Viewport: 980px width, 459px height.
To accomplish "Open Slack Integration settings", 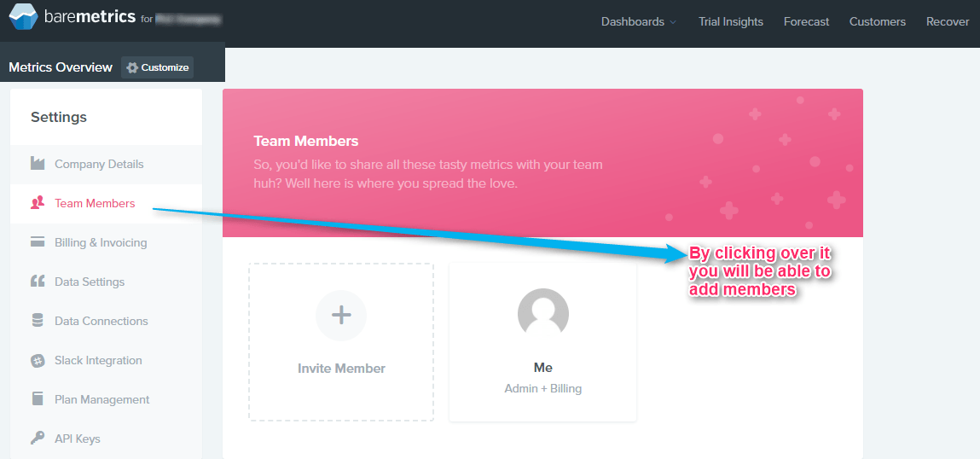I will 107,361.
